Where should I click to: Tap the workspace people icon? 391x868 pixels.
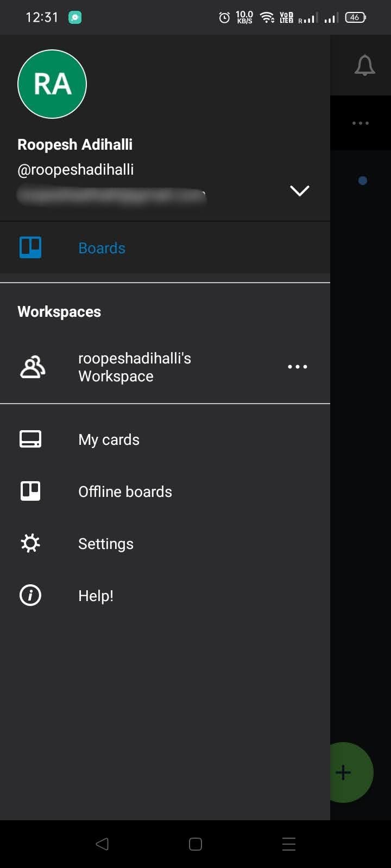[x=33, y=367]
